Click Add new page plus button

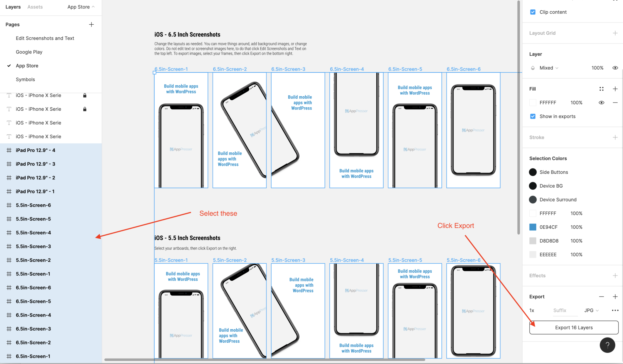(91, 24)
